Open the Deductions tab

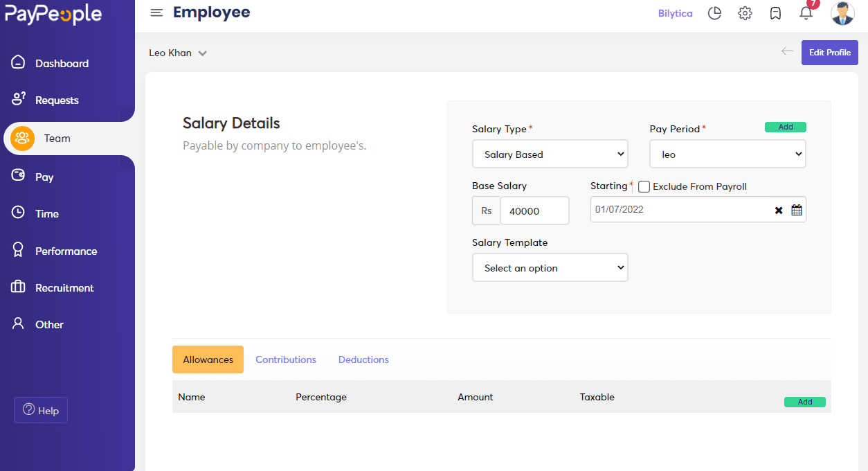[363, 359]
